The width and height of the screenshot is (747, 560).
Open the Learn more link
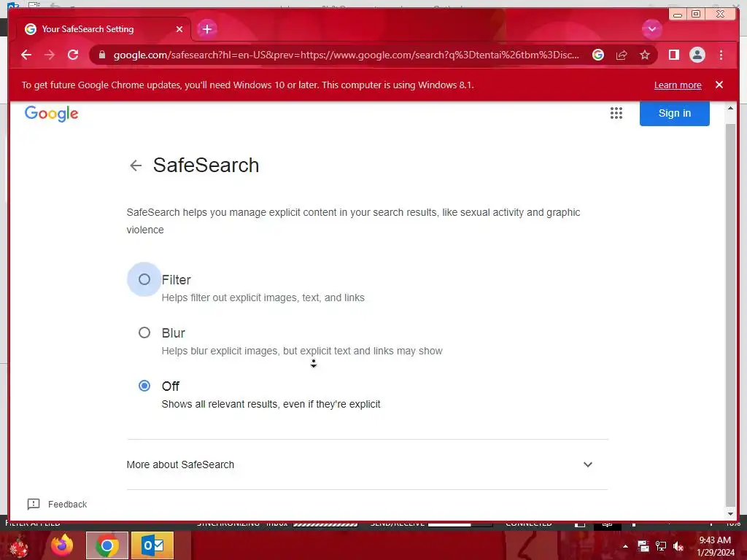(678, 85)
